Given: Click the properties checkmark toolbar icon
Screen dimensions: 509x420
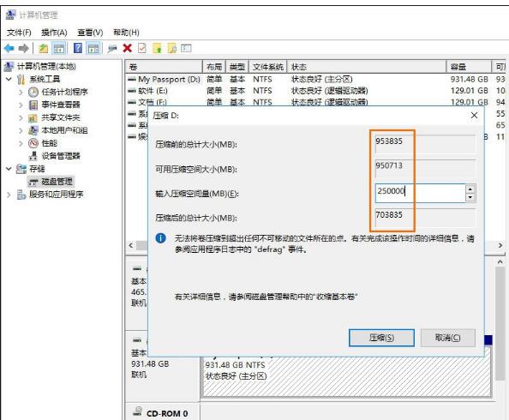Looking at the screenshot, I should 142,48.
